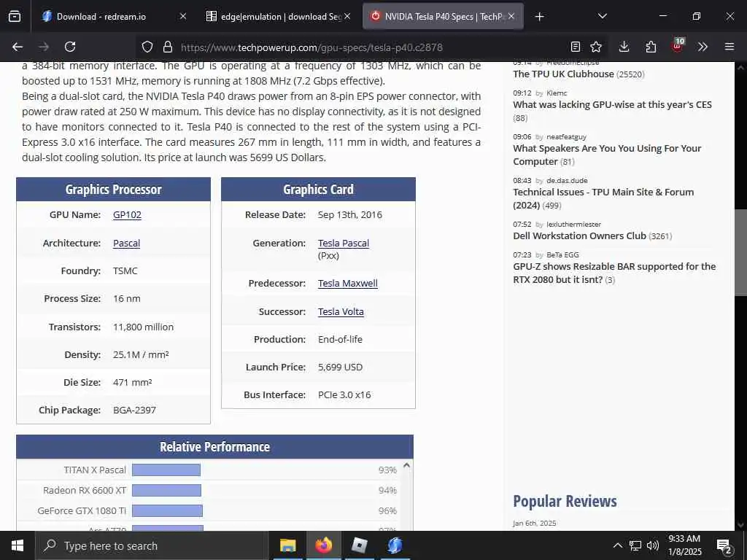Open extensions puzzle icon
This screenshot has height=560, width=747.
(x=651, y=47)
